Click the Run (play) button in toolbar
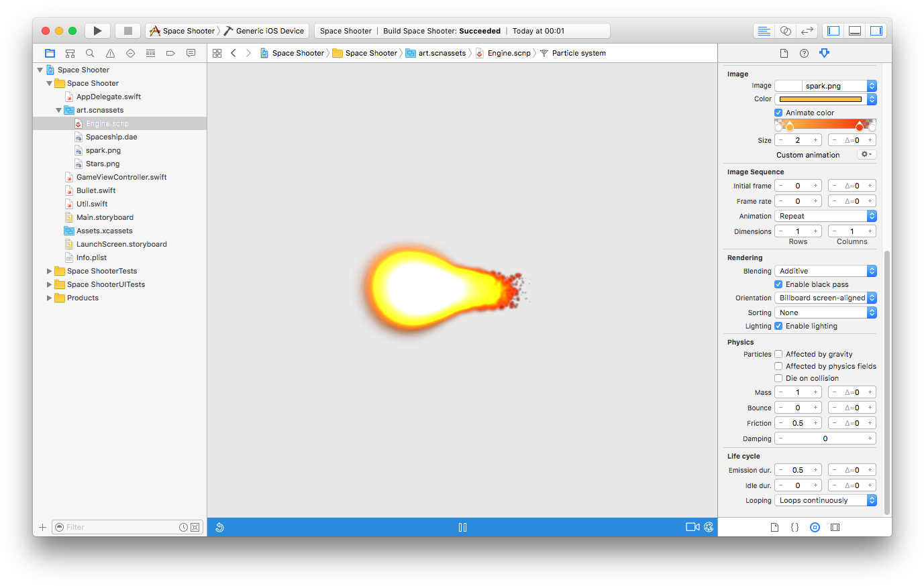Viewport: 924px width, 586px height. tap(97, 31)
